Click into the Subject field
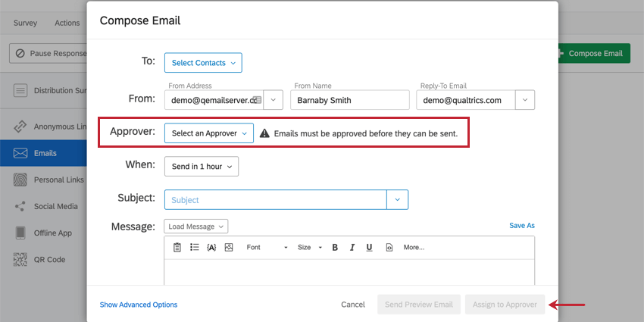Screen dimensions: 644x322 click(276, 200)
